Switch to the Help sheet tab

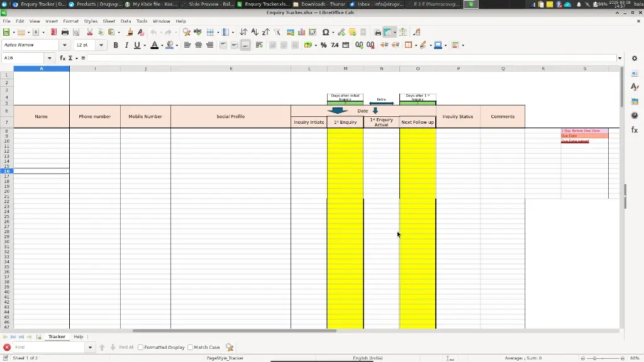[x=78, y=336]
